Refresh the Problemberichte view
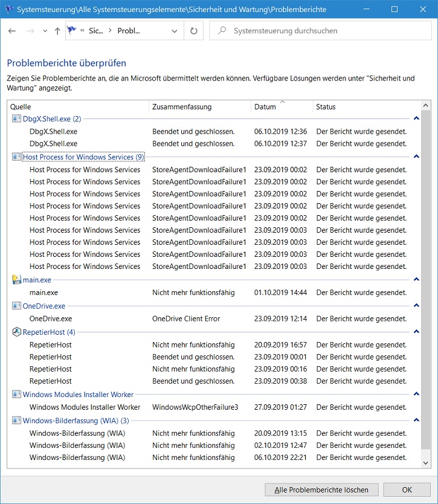This screenshot has width=438, height=504. point(194,31)
